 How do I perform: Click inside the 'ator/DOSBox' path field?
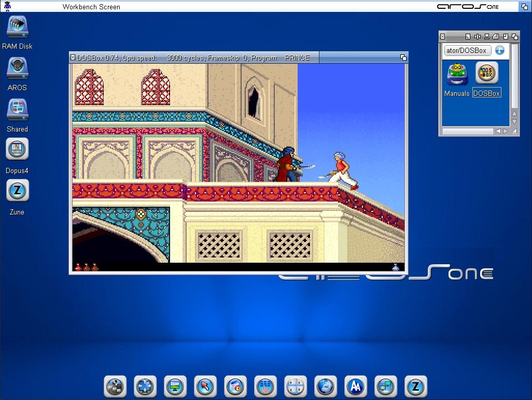coord(466,50)
